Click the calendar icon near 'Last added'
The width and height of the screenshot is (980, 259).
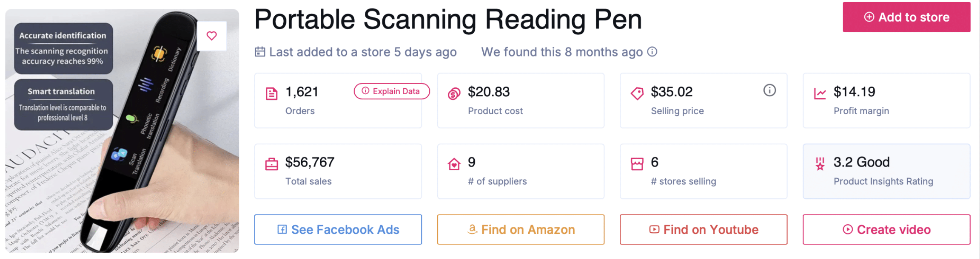click(260, 52)
